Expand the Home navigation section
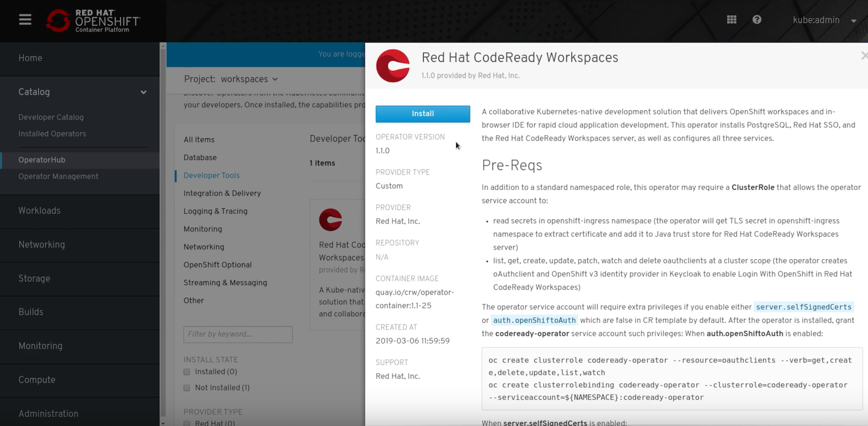Image resolution: width=868 pixels, height=426 pixels. [x=80, y=58]
